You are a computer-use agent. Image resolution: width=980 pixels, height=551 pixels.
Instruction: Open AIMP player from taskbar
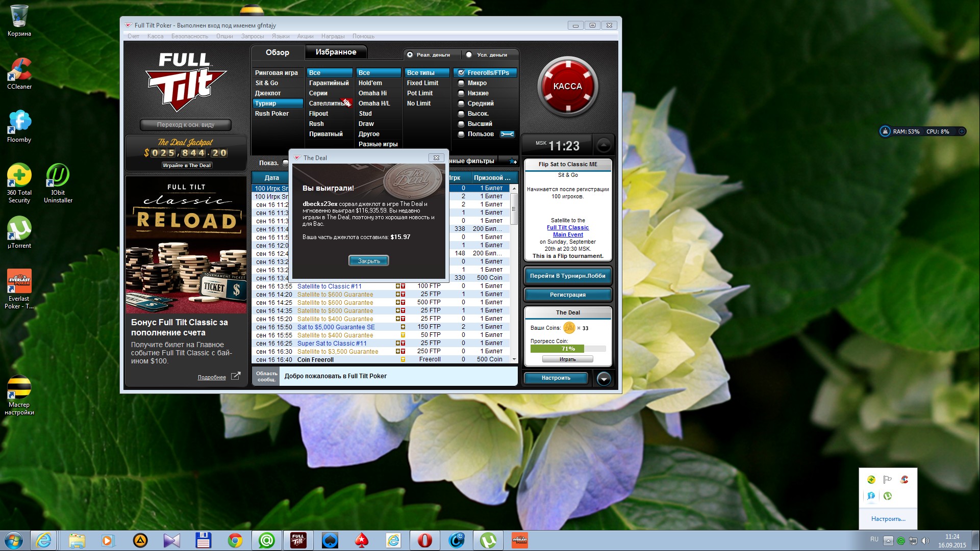(x=140, y=540)
